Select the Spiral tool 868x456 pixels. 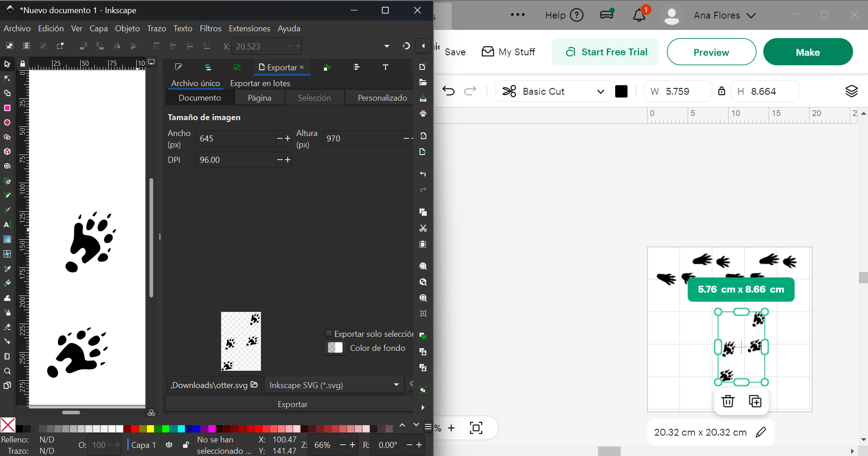pos(7,166)
